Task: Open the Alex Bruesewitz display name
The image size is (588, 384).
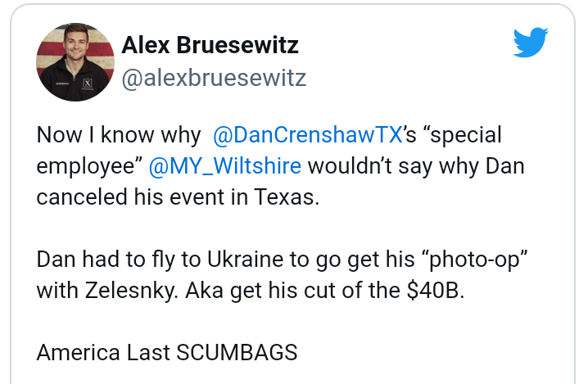Action: pyautogui.click(x=210, y=45)
